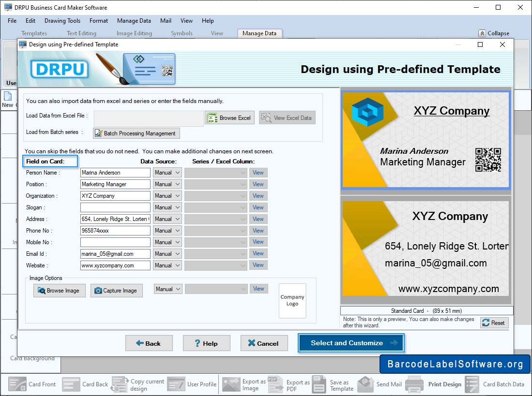Click the Export as Image icon
532x396 pixels.
click(x=231, y=384)
